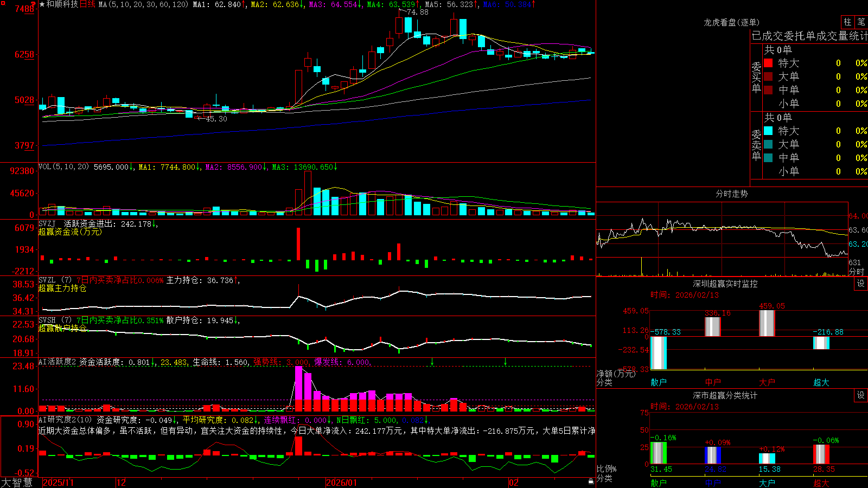Click the 散户 bar in 实时监控 chart
868x488 pixels.
[x=659, y=353]
